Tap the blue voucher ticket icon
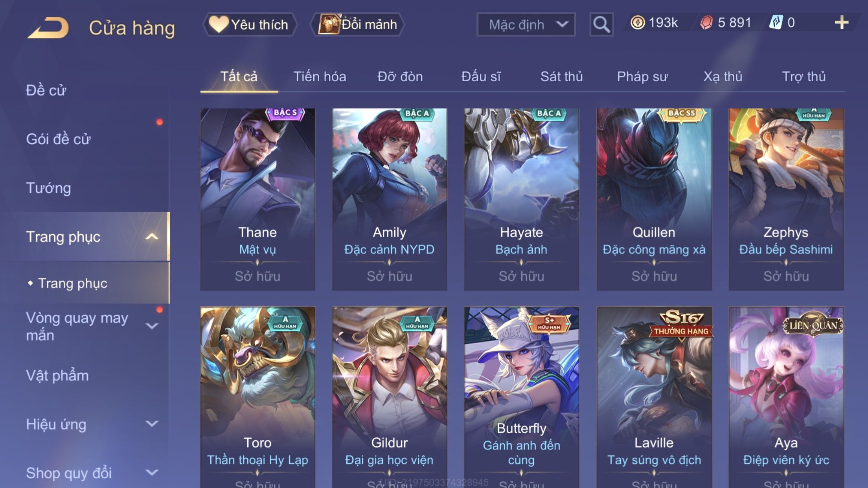Viewport: 868px width, 488px height. 776,23
